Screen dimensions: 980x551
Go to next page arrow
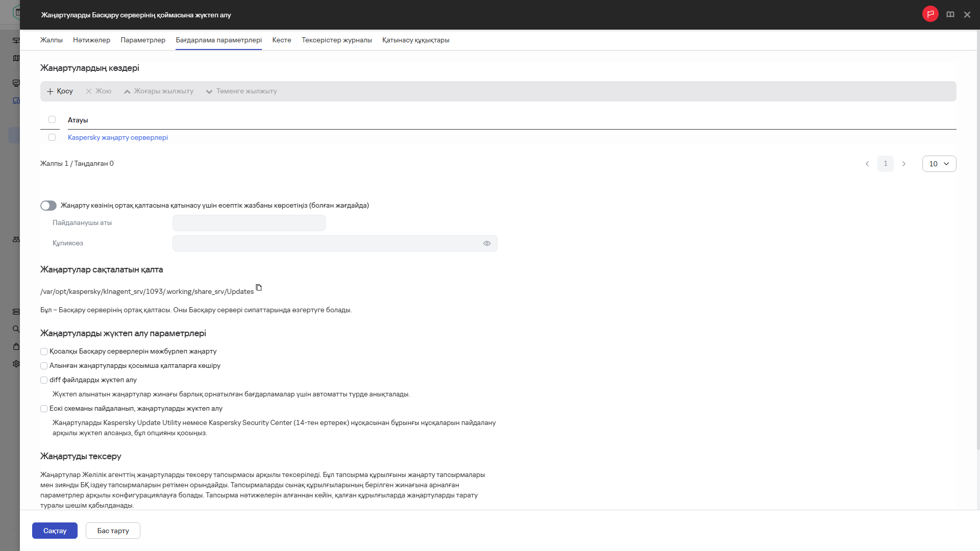pos(903,164)
